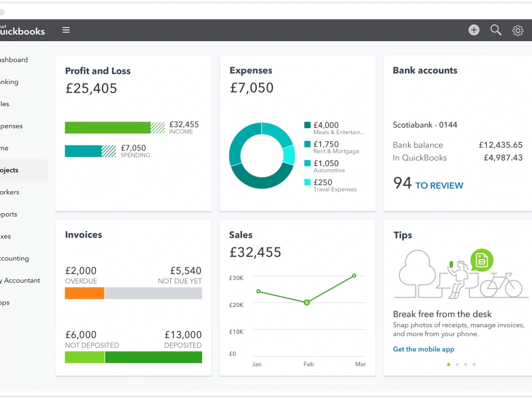Open the search magnifier icon
This screenshot has height=399, width=532.
[496, 30]
